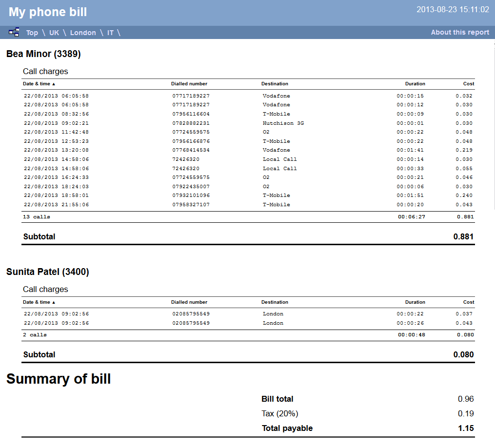Screen dimensions: 495x448
Task: Click the site hierarchy tree icon
Action: tap(14, 32)
